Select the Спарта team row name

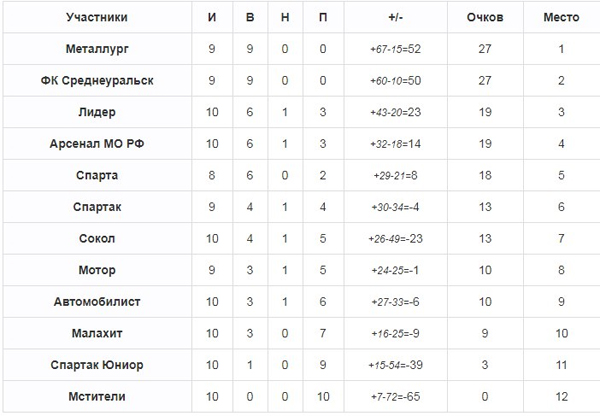click(97, 175)
